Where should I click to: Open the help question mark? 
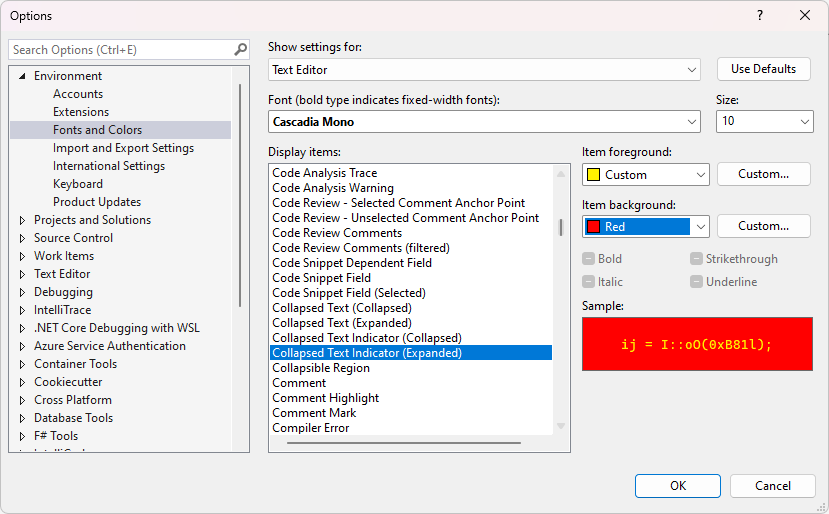pyautogui.click(x=760, y=15)
